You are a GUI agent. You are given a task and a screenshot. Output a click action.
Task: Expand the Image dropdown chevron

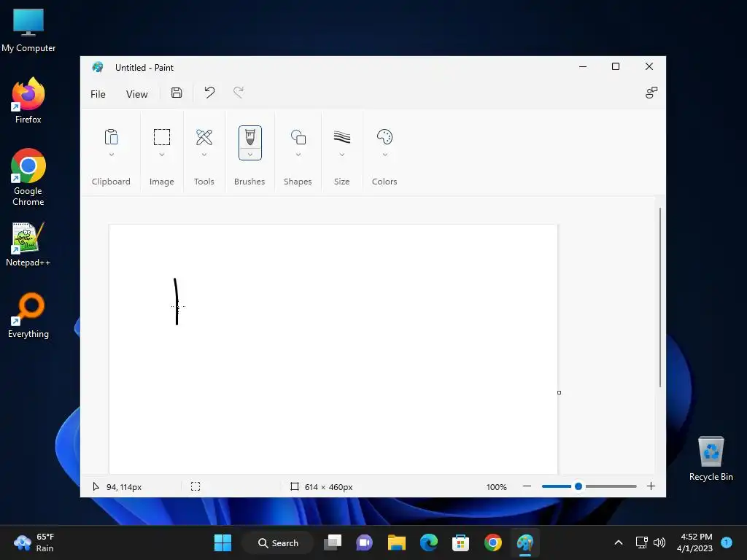(161, 155)
